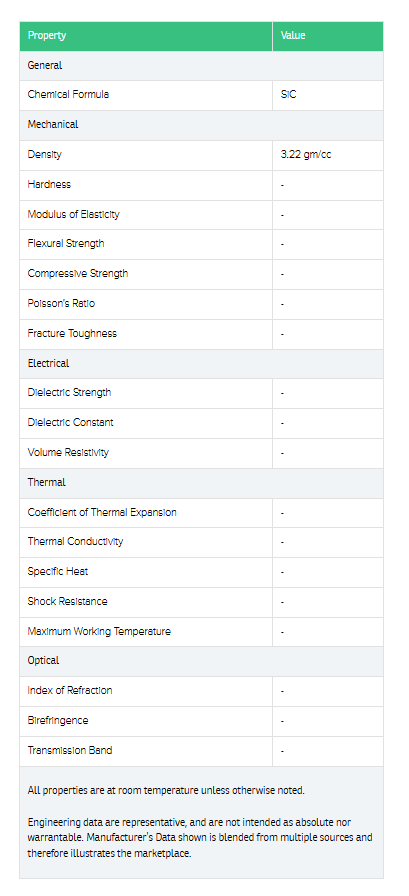Click the Optical section heading

click(x=43, y=660)
